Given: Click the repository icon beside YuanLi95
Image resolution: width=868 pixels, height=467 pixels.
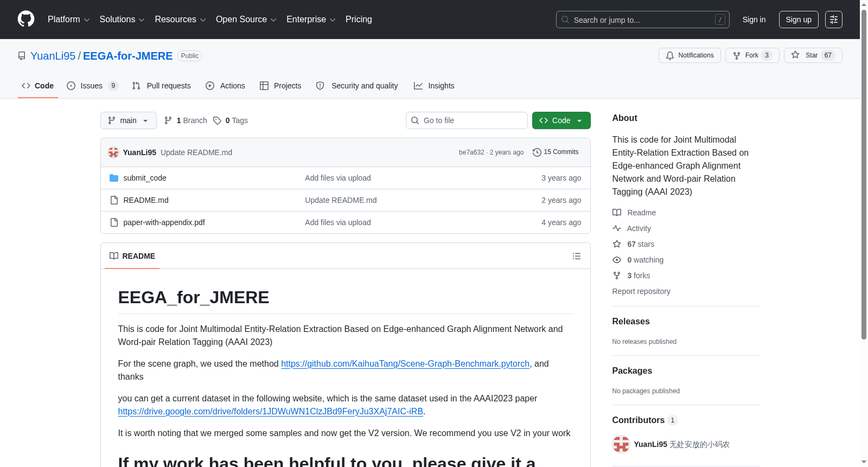Looking at the screenshot, I should click(x=22, y=56).
